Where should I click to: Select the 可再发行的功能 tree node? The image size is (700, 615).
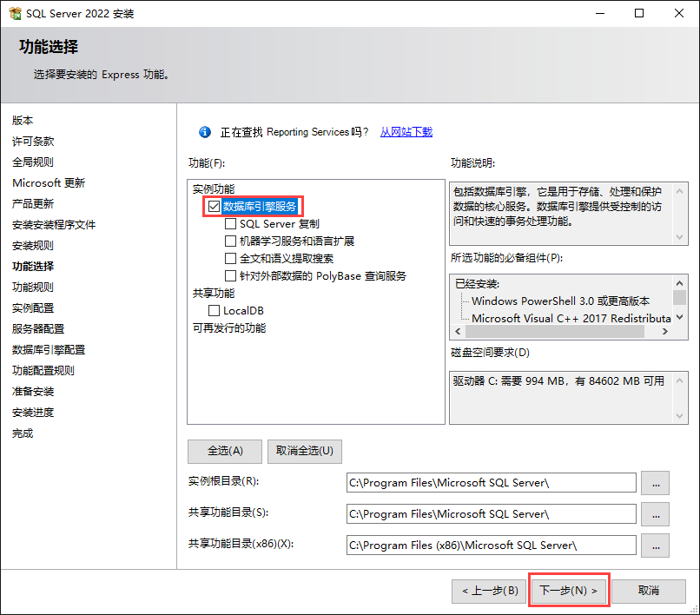point(229,328)
